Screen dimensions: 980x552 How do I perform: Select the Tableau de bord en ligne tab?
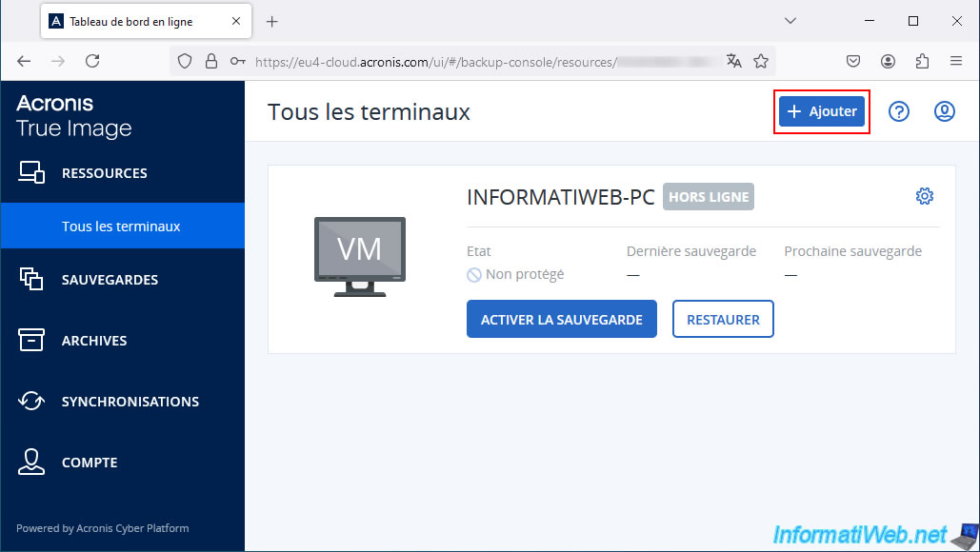[147, 21]
